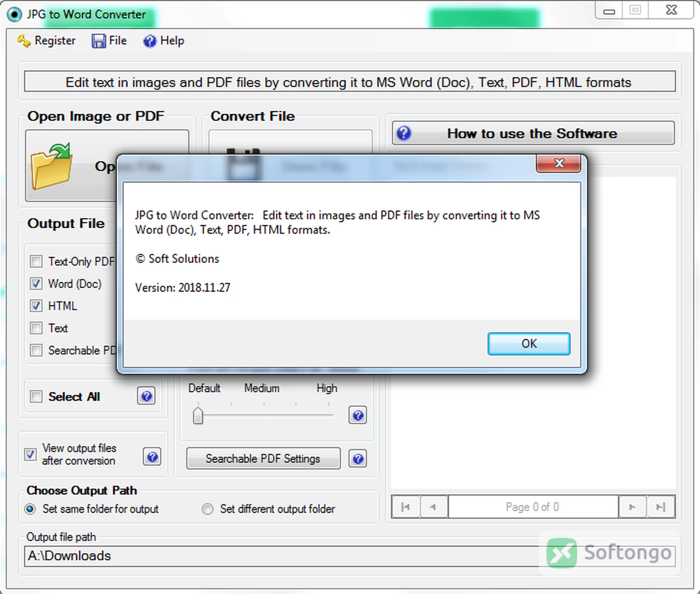700x594 pixels.
Task: Open the File menu
Action: (x=109, y=41)
